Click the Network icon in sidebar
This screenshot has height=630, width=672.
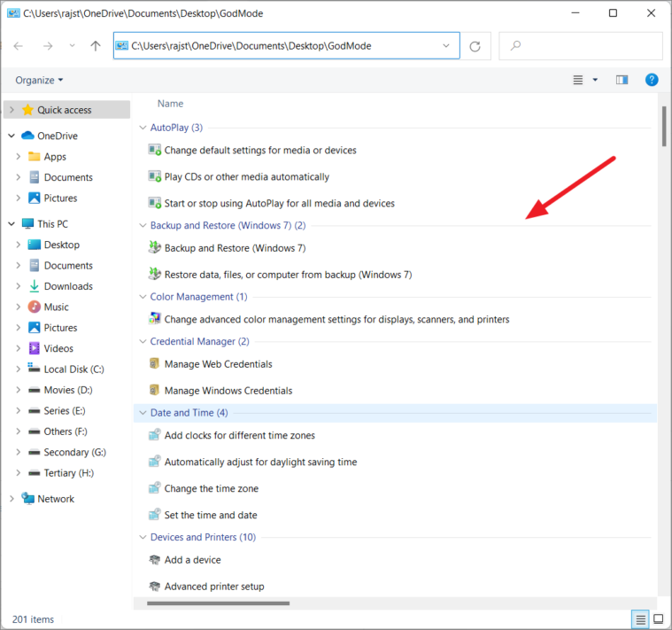[x=27, y=498]
